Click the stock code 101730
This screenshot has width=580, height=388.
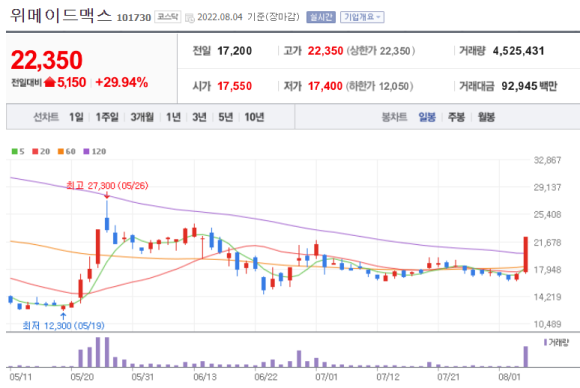click(134, 17)
